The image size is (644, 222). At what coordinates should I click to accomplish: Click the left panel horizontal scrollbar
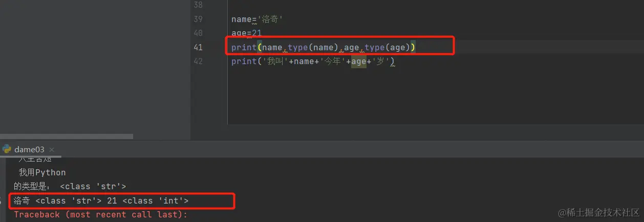(x=67, y=136)
